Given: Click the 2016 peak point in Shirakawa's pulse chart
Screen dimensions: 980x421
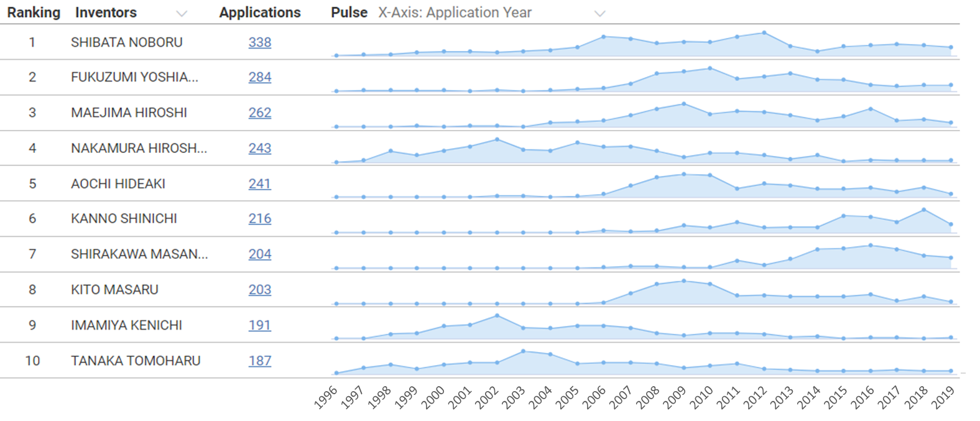Looking at the screenshot, I should click(871, 245).
